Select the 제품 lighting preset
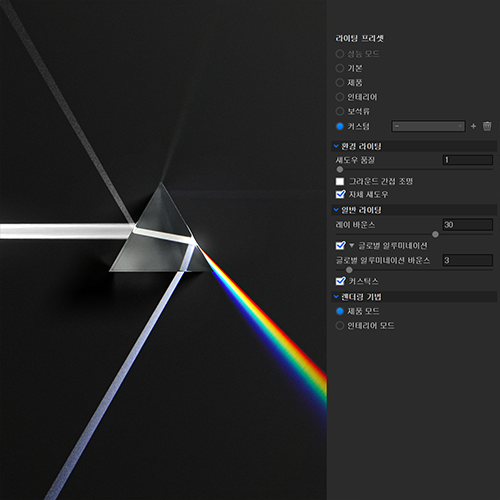Image resolution: width=500 pixels, height=500 pixels. 340,83
